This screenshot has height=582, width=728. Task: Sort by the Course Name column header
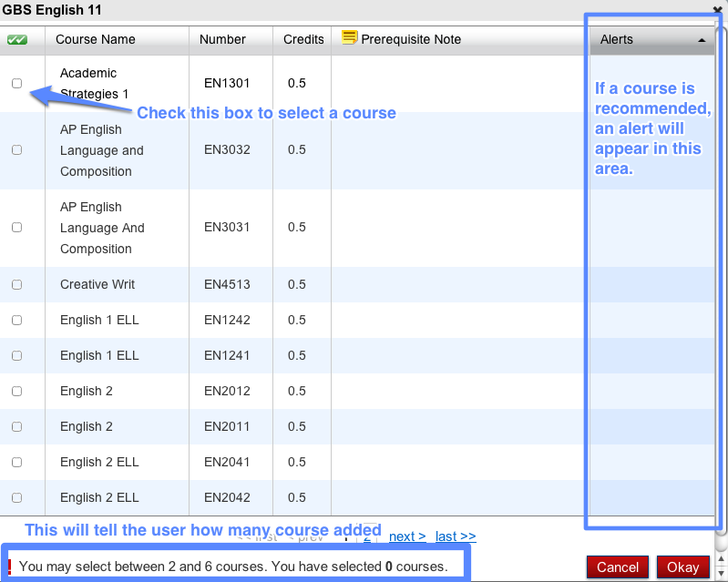click(x=95, y=39)
